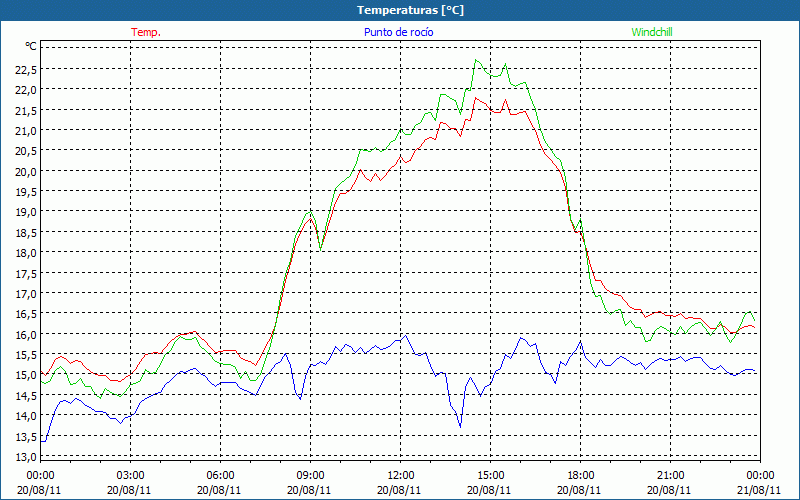Click the 20/08/11 date under 18:00
Screen dimensions: 800x500
(579, 490)
